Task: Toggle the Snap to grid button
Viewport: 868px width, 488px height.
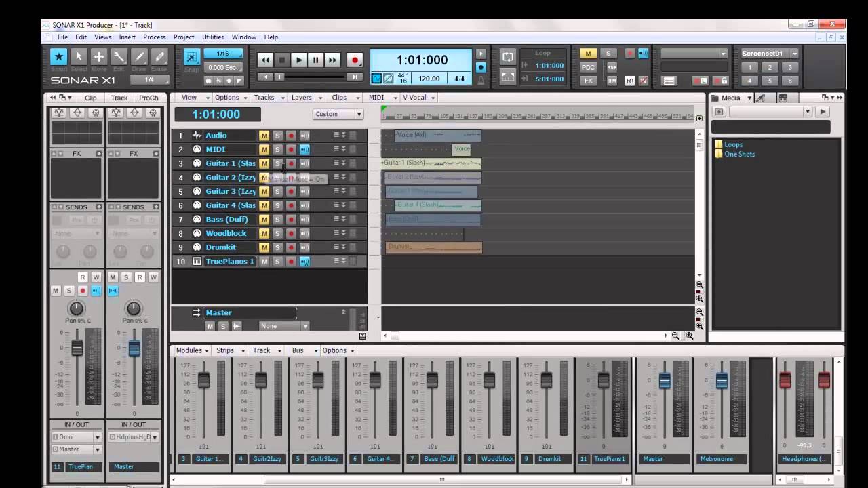Action: point(192,58)
